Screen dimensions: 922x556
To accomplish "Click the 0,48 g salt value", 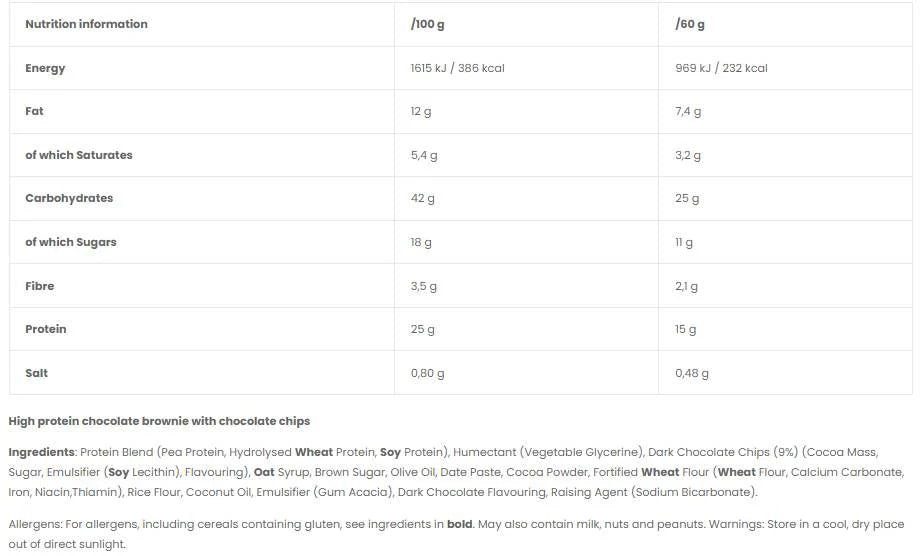I will tap(692, 373).
